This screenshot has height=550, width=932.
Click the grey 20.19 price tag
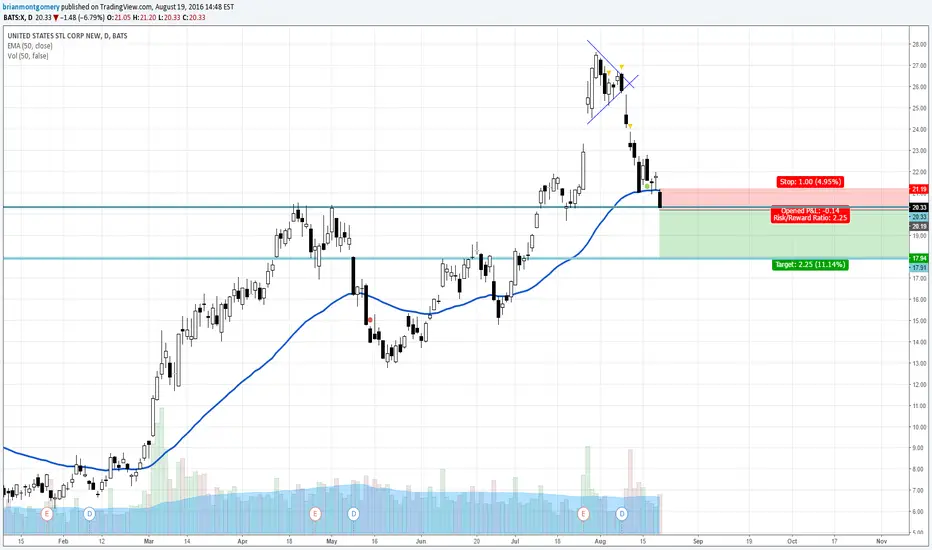919,227
